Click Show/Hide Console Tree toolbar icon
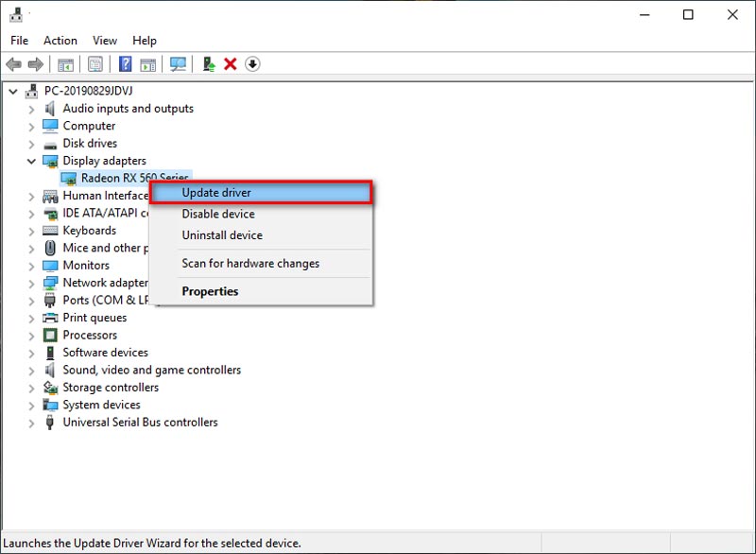 [x=65, y=64]
